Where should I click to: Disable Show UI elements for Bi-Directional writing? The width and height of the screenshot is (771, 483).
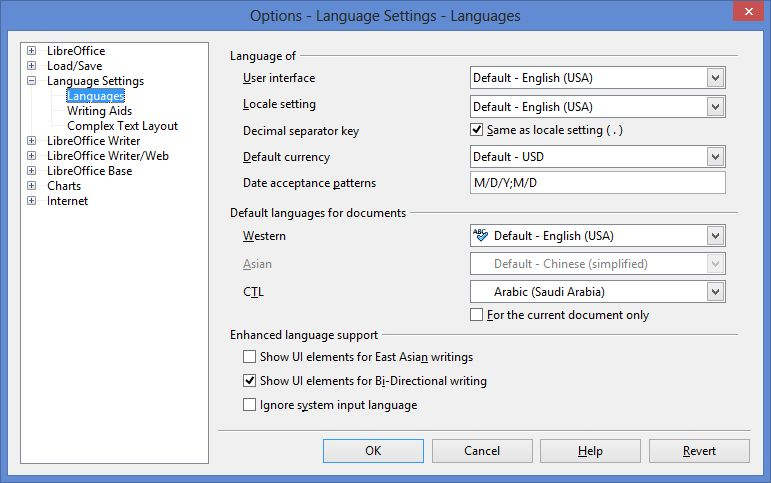(249, 381)
